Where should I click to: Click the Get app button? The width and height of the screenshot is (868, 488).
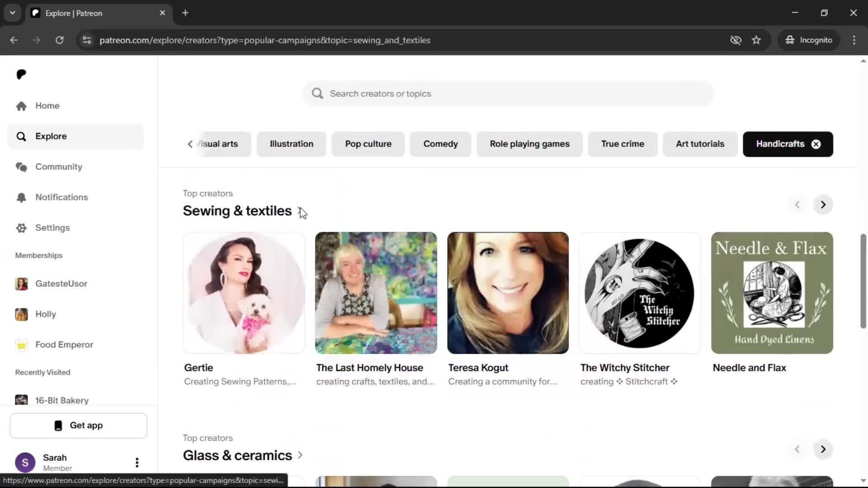pyautogui.click(x=79, y=426)
